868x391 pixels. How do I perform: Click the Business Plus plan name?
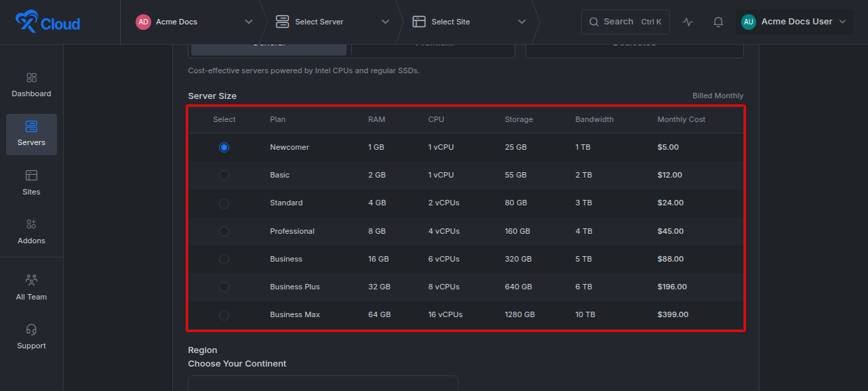point(295,287)
